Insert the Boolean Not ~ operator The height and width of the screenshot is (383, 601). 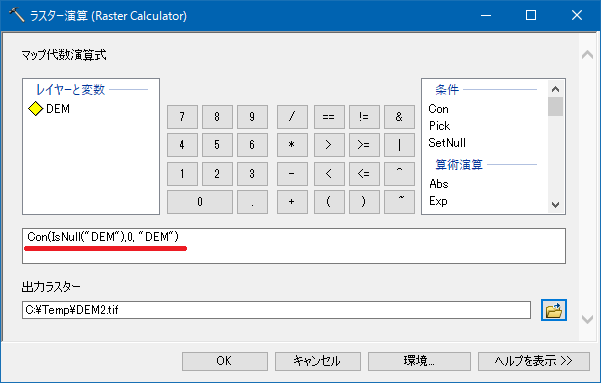pos(399,202)
